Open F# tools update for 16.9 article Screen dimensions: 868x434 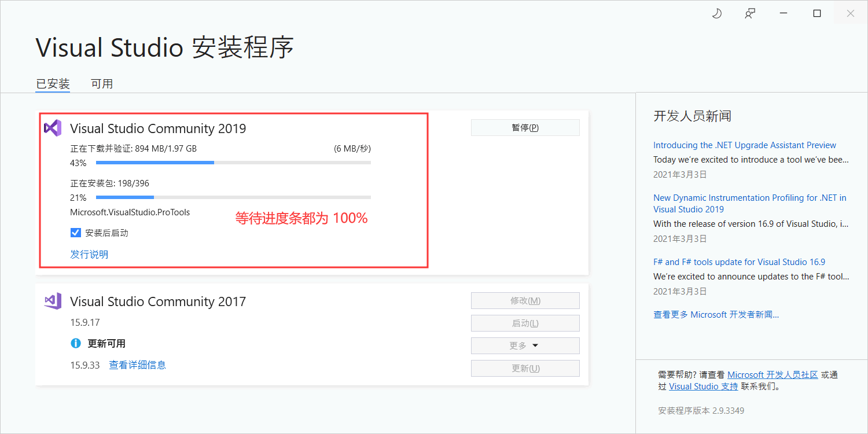739,262
